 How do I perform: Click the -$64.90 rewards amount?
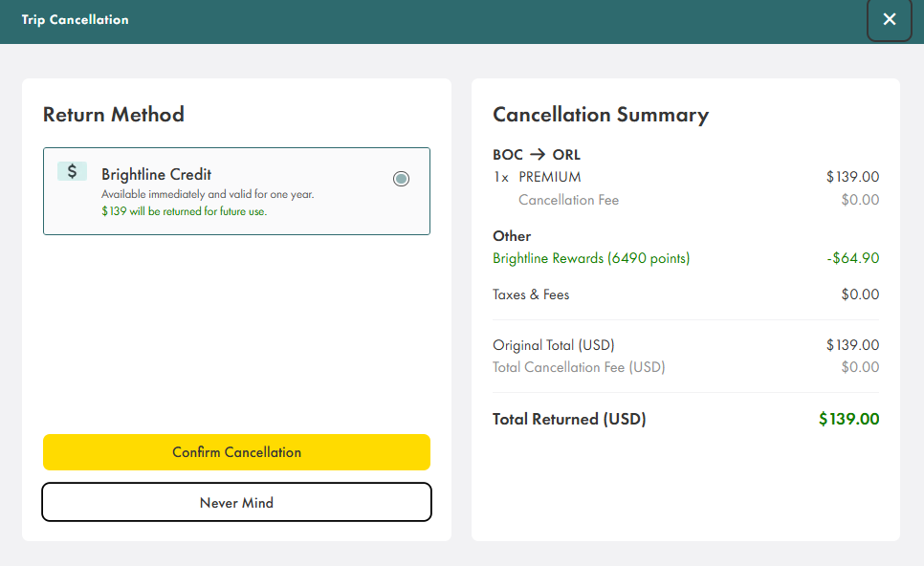pyautogui.click(x=852, y=258)
